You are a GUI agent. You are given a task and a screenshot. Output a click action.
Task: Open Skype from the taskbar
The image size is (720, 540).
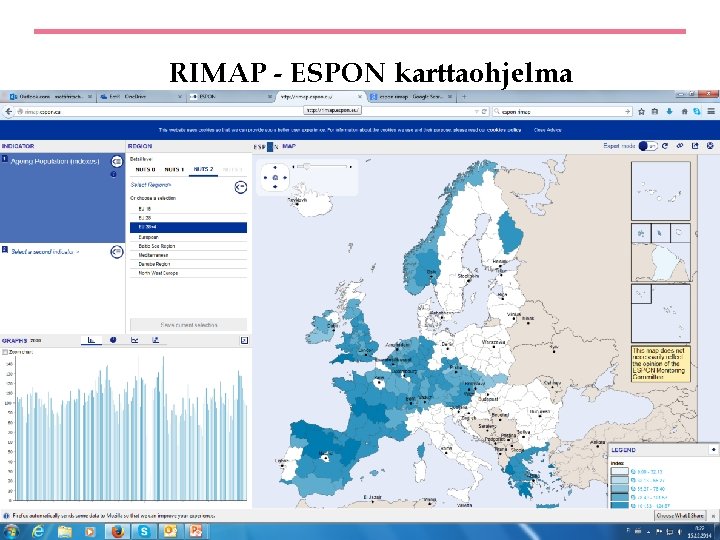(144, 532)
